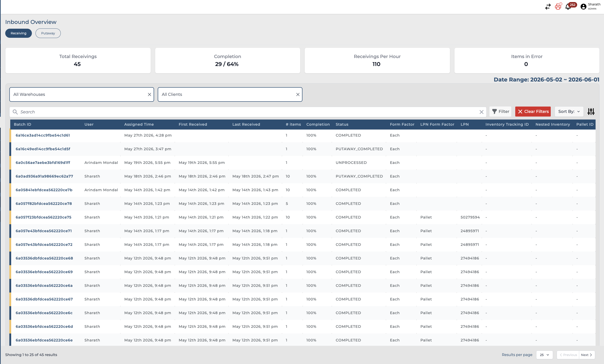This screenshot has height=364, width=604.
Task: Click the Status column header
Action: (x=342, y=124)
